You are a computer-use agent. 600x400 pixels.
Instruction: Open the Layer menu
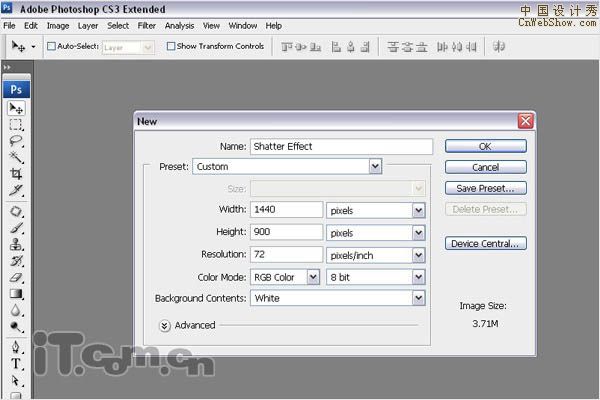[x=88, y=26]
